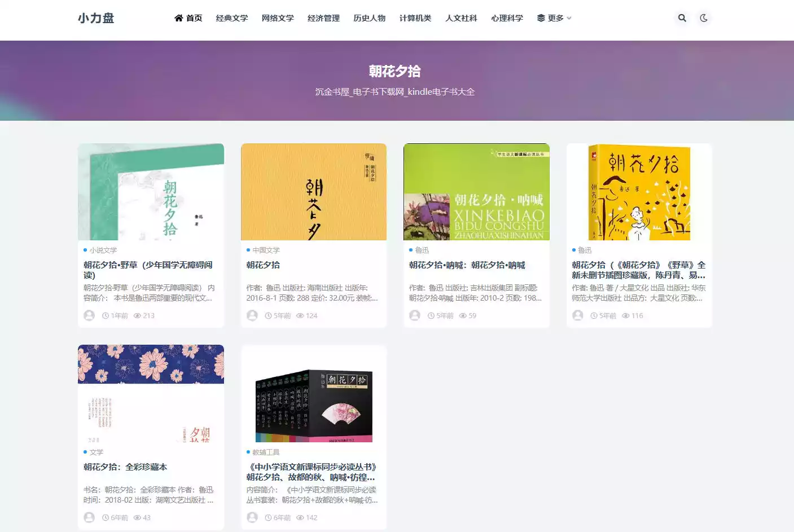Click excerpt text 朝花夕拾·野草（少年国学无障碍阅读）内容简介
794x532 pixels.
(x=149, y=293)
